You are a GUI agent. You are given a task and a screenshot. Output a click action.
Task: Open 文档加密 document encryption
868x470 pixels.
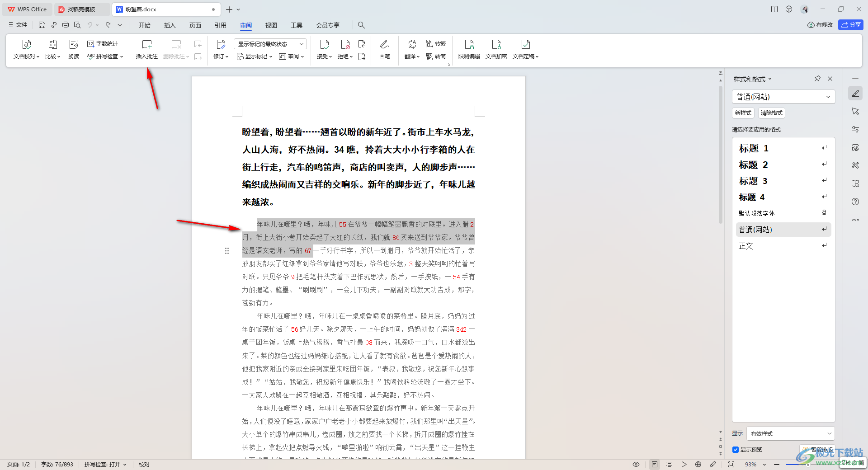pyautogui.click(x=496, y=49)
